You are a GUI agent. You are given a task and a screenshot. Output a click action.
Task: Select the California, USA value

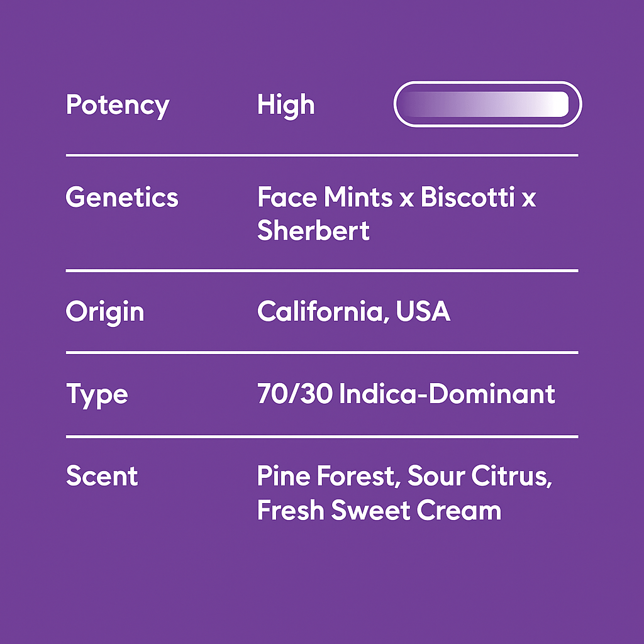(353, 312)
